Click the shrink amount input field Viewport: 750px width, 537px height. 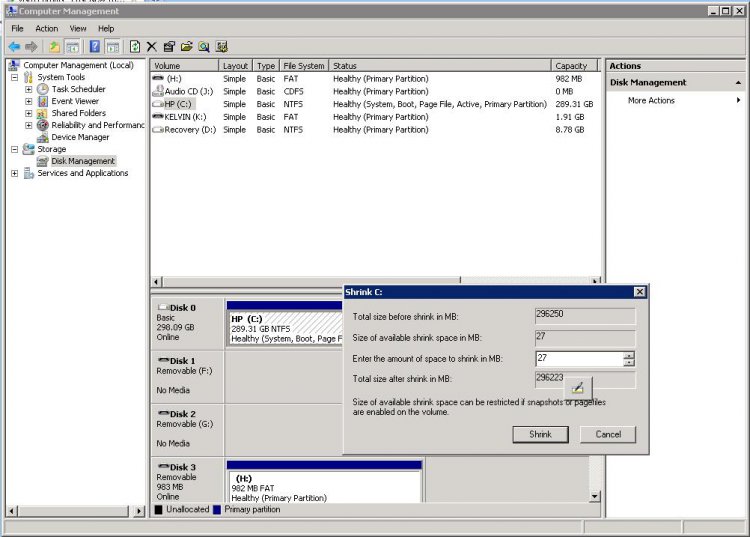[579, 359]
